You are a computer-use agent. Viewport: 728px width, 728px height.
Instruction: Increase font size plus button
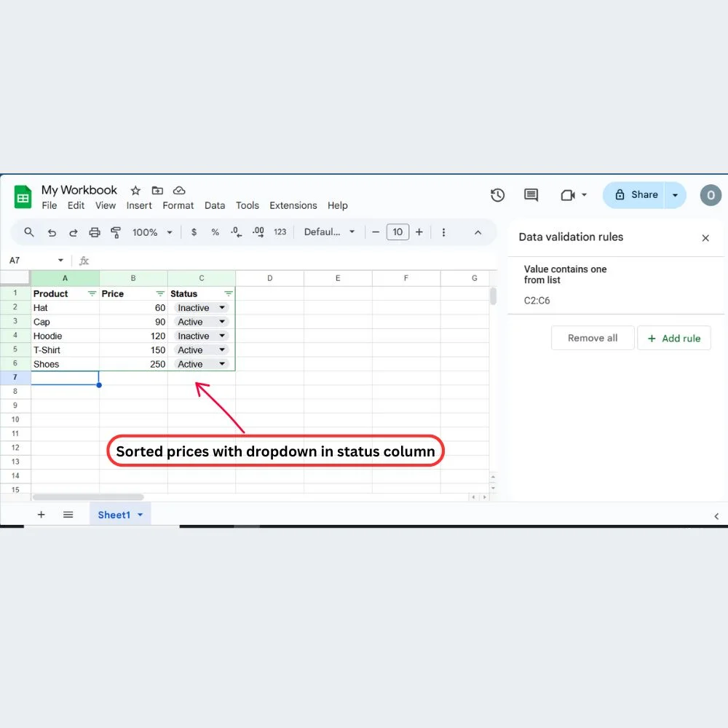(x=419, y=232)
